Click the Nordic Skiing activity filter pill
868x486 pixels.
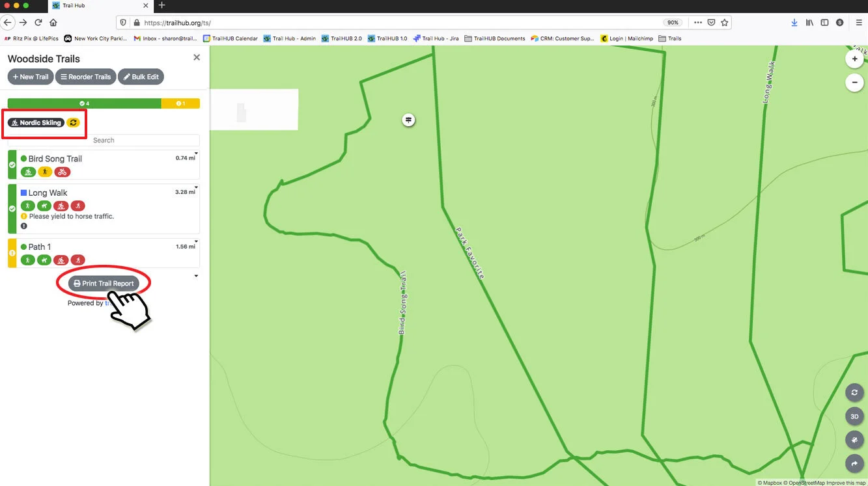pyautogui.click(x=36, y=122)
